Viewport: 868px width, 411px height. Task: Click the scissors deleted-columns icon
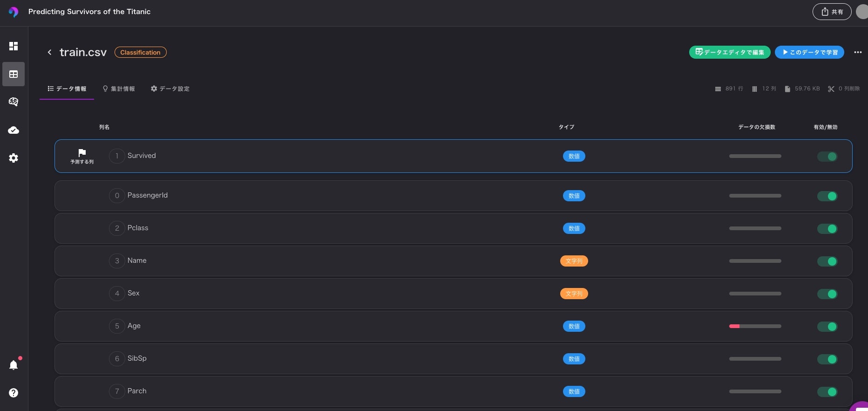[x=831, y=89]
